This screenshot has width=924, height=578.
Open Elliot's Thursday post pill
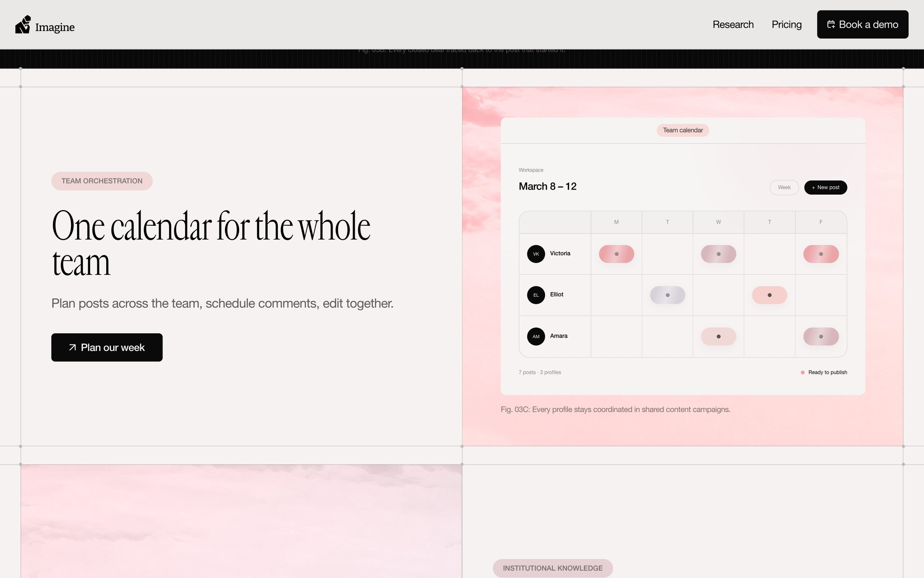pos(770,295)
